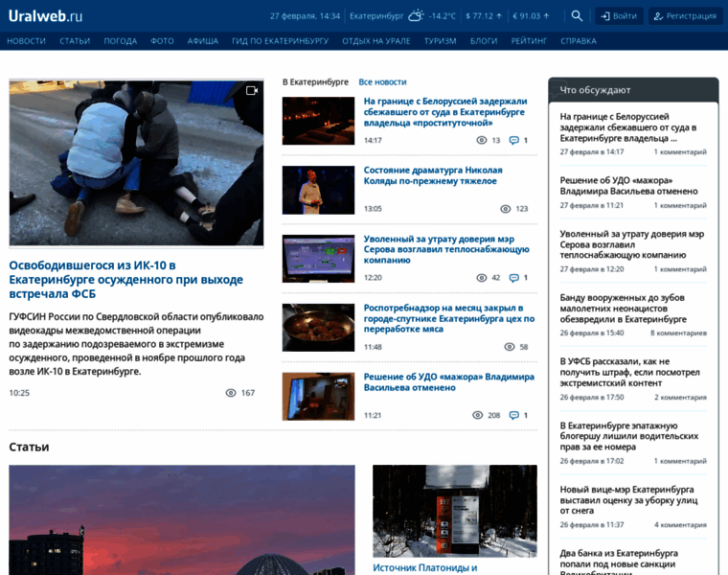Open the Новости menu item
Screen dimensions: 728x575
point(26,41)
